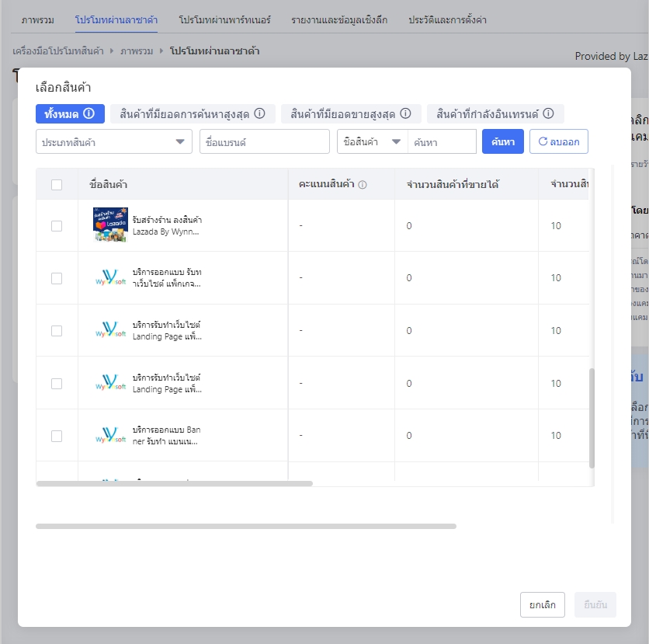Check the รับสร้างร้าน ลงสินค้า Lazada product row
This screenshot has height=644, width=649.
click(57, 226)
